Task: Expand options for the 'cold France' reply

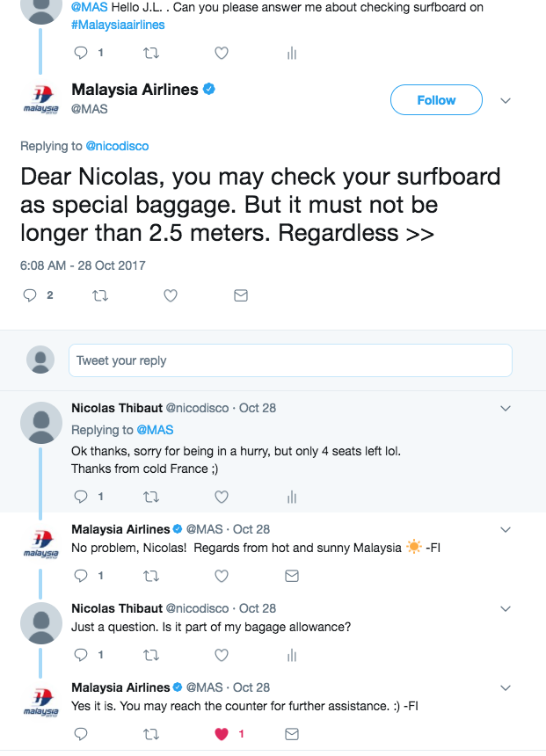Action: pyautogui.click(x=506, y=409)
